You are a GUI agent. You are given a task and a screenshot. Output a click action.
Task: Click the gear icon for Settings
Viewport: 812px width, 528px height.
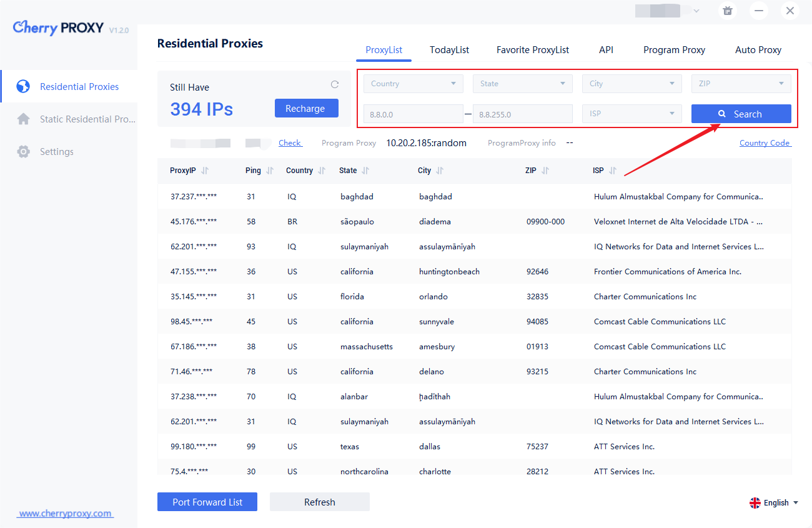coord(23,151)
